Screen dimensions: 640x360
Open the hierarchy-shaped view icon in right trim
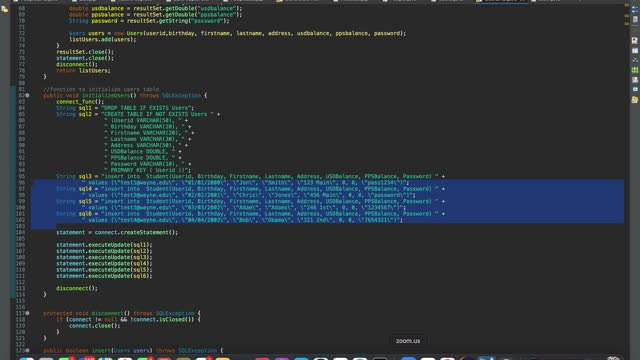click(x=635, y=60)
